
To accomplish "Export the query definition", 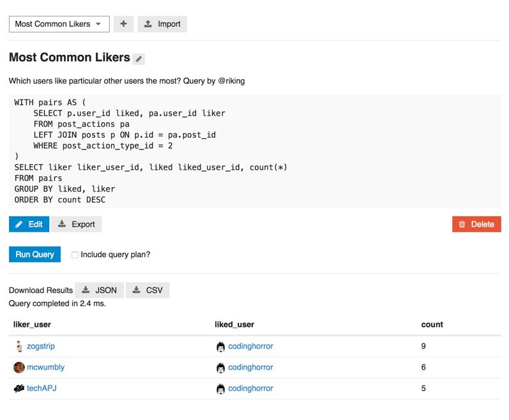I will pos(76,224).
